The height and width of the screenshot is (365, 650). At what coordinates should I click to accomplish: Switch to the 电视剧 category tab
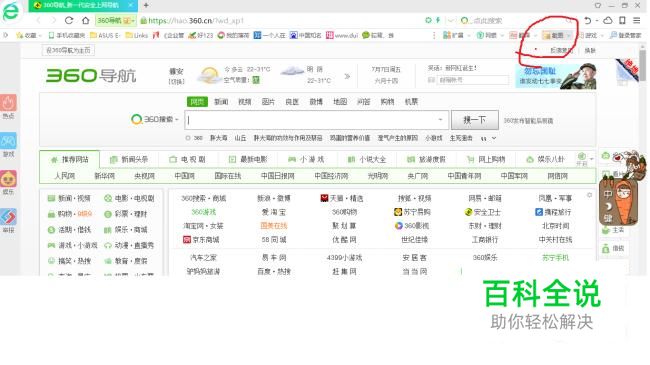coord(187,159)
